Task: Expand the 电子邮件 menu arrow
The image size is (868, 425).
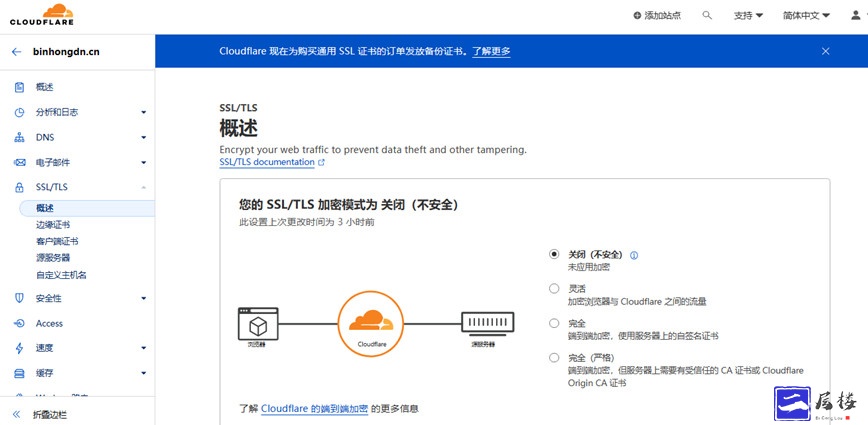Action: coord(143,163)
